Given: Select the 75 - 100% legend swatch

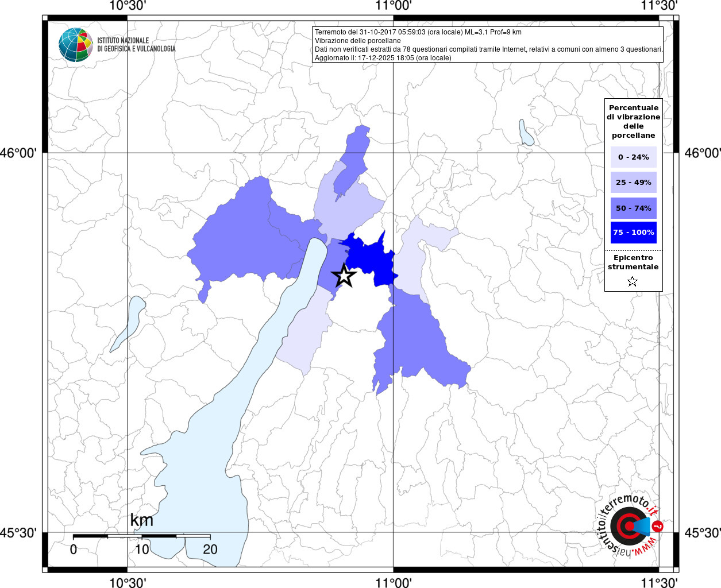Looking at the screenshot, I should point(634,233).
